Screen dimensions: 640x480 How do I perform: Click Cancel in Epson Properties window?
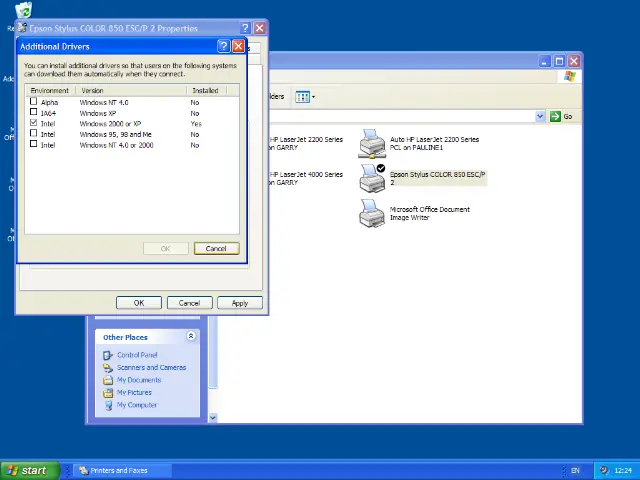coord(189,303)
